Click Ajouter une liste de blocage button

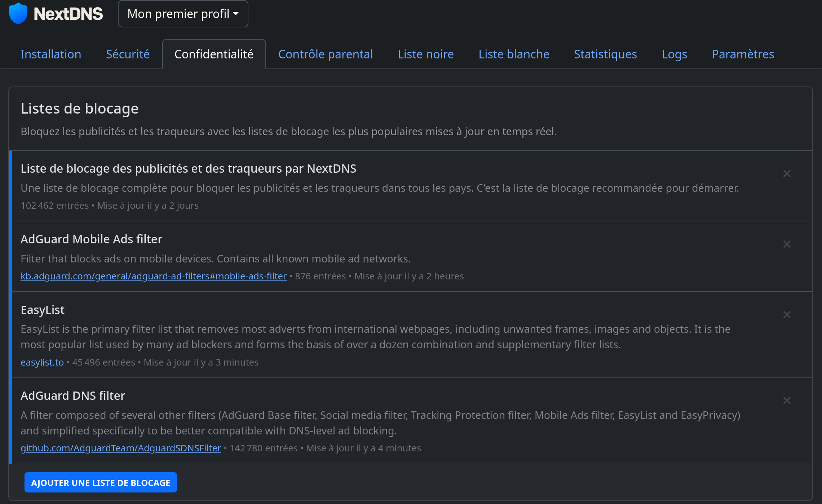click(x=101, y=482)
